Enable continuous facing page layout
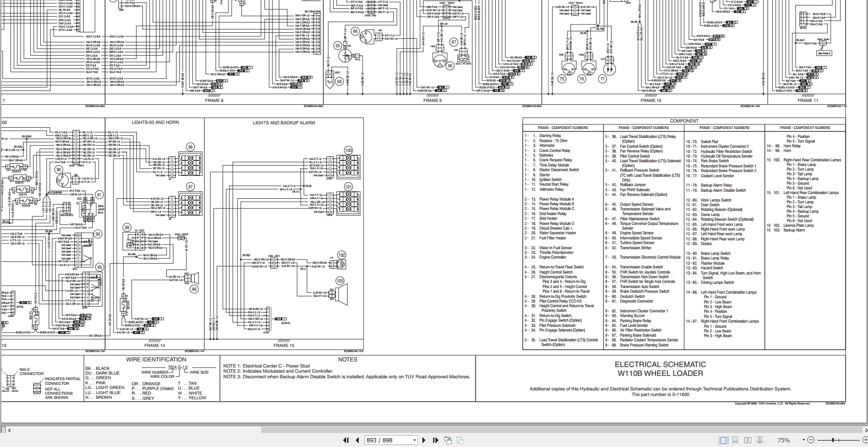The width and height of the screenshot is (868, 447). click(x=760, y=440)
